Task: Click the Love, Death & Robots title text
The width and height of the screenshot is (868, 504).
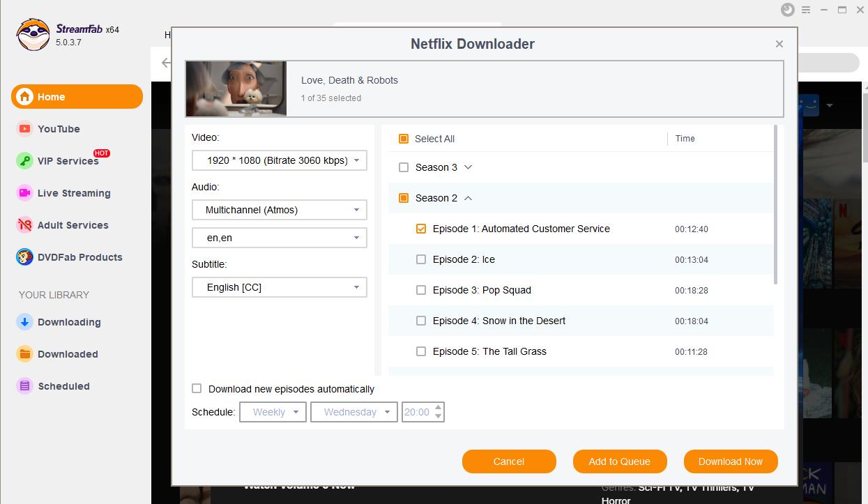Action: 349,80
